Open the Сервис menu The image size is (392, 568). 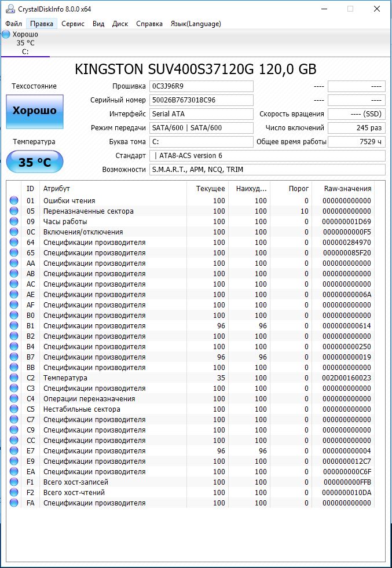tap(72, 24)
